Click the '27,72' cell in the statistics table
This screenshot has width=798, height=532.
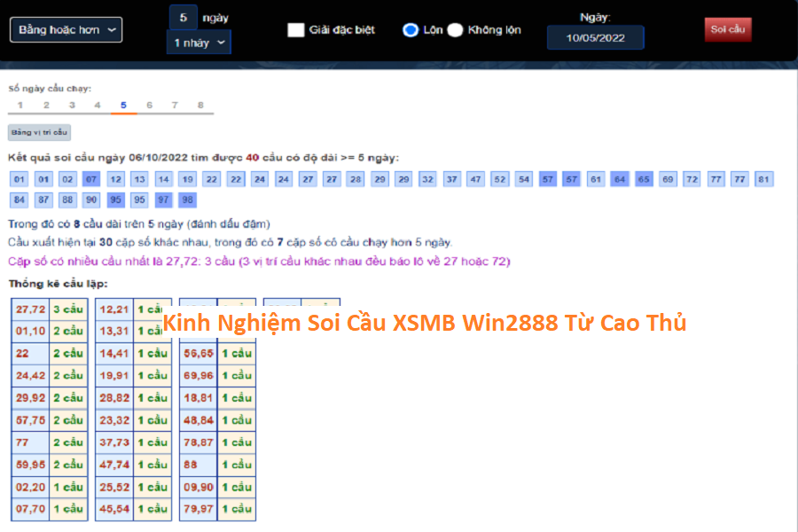pos(31,309)
